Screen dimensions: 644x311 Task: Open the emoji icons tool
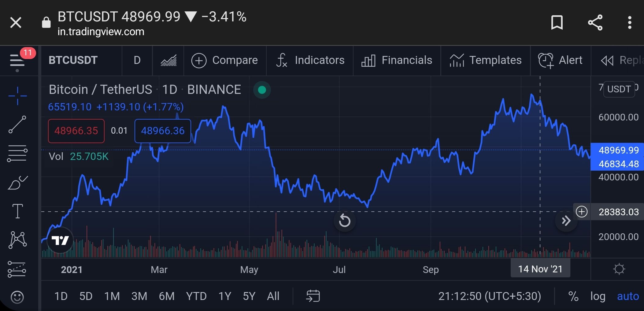pyautogui.click(x=17, y=297)
